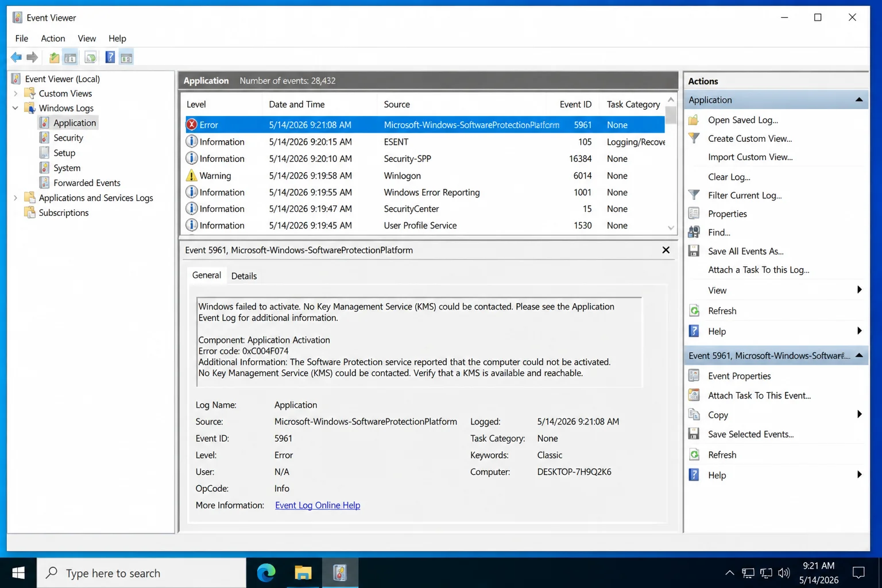The image size is (882, 588).
Task: Select Subscriptions in the tree
Action: (x=64, y=213)
